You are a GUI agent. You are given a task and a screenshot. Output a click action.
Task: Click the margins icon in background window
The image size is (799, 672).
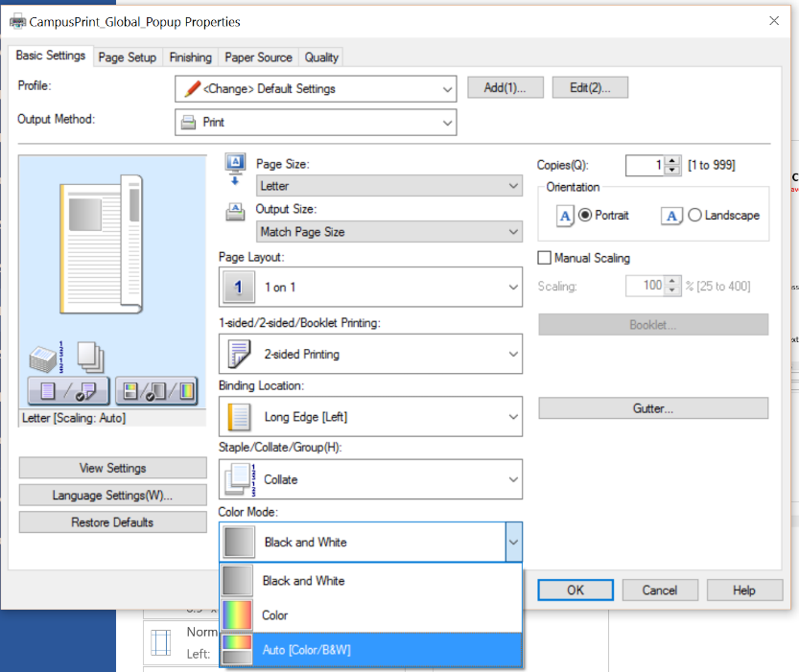pos(160,642)
